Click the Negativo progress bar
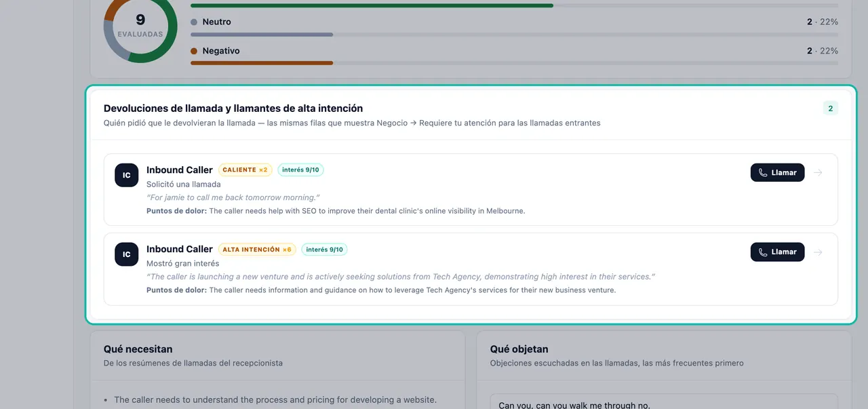This screenshot has height=409, width=868. click(x=514, y=63)
